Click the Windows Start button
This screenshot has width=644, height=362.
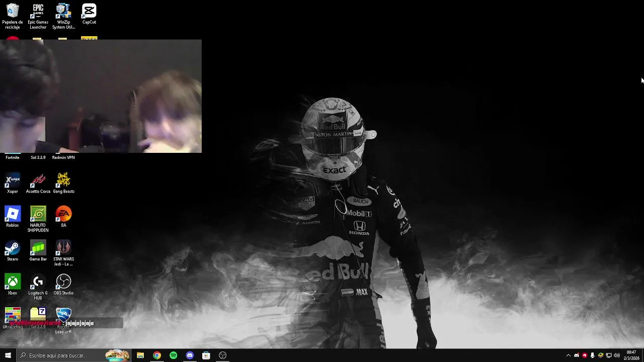tap(8, 355)
